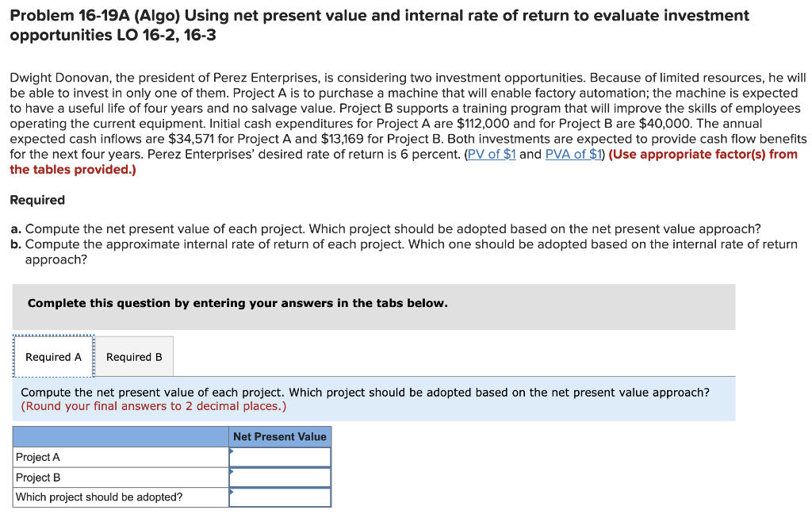The height and width of the screenshot is (514, 812).
Task: Switch to the Required B tab
Action: [x=134, y=356]
